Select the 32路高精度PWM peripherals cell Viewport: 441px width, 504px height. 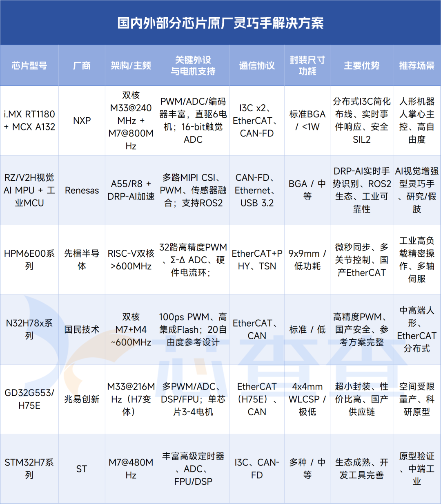[x=193, y=260]
